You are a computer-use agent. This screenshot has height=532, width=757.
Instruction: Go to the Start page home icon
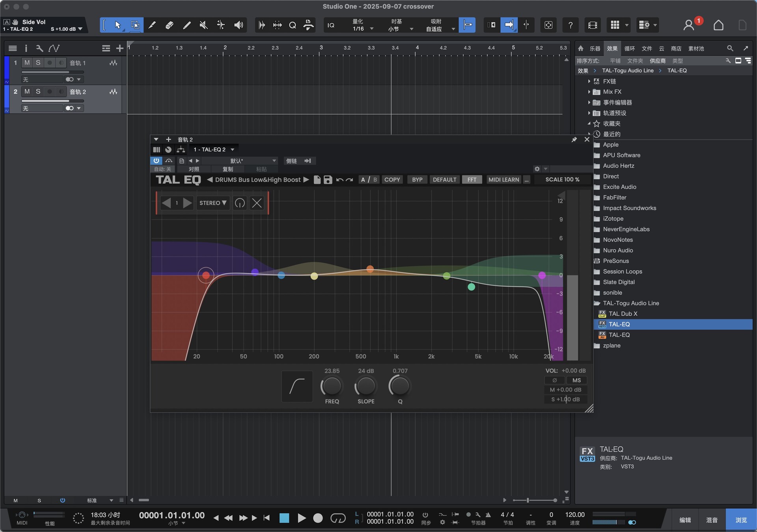pos(718,25)
